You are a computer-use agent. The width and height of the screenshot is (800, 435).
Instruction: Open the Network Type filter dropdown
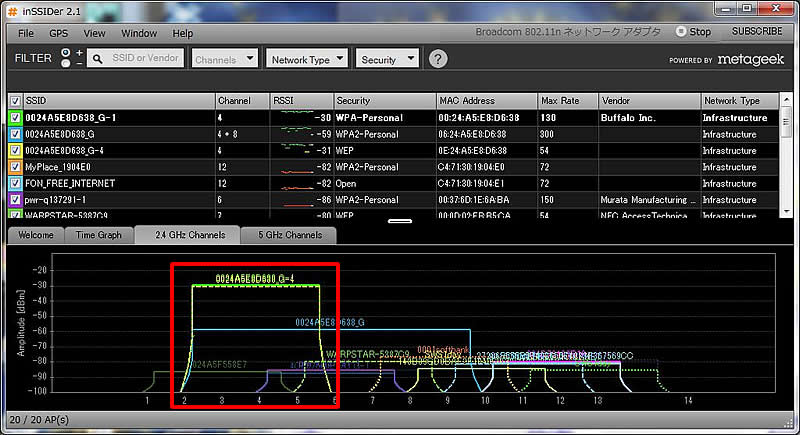[307, 59]
